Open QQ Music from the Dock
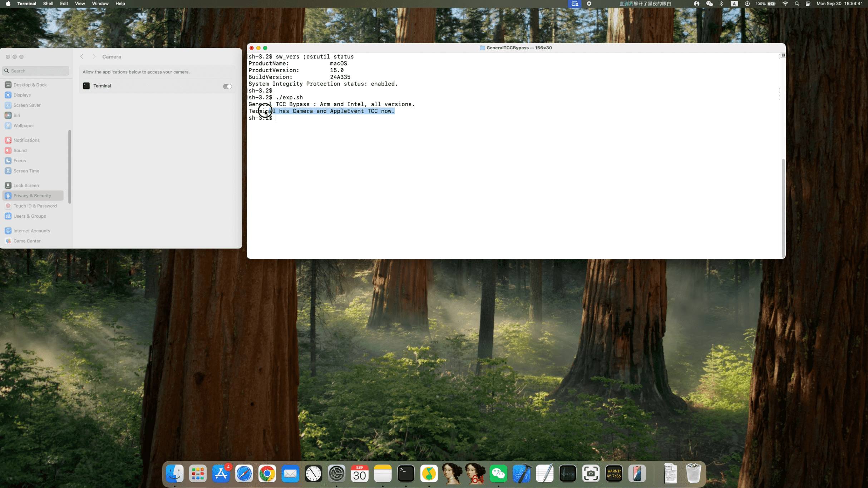 (429, 474)
